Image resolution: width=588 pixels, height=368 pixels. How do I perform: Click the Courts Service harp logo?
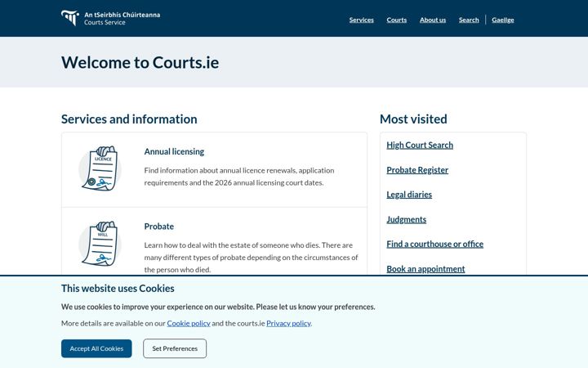[x=70, y=18]
